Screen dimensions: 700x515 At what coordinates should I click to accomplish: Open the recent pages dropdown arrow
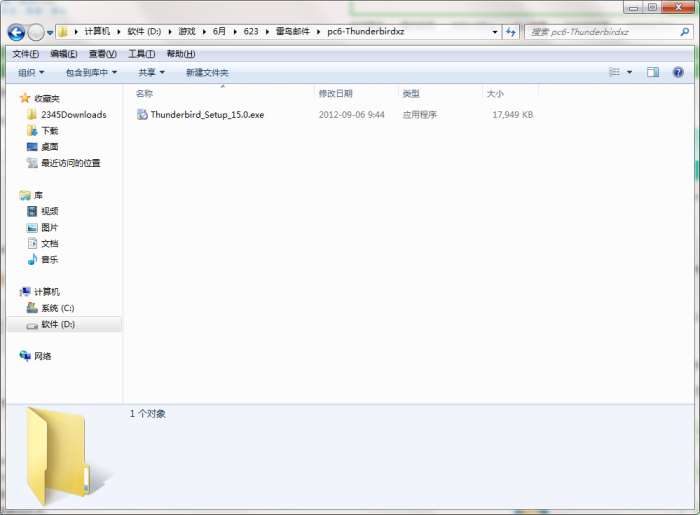pyautogui.click(x=50, y=33)
